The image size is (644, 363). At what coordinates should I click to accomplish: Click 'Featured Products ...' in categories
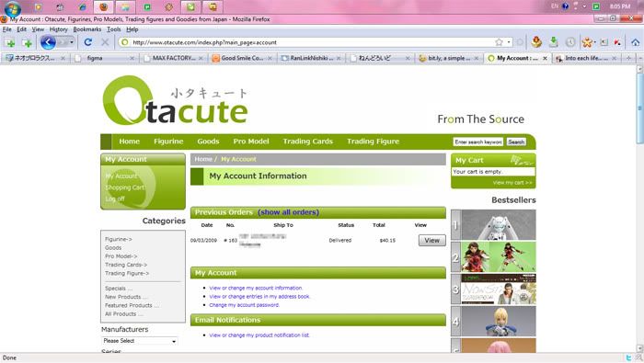tap(132, 305)
